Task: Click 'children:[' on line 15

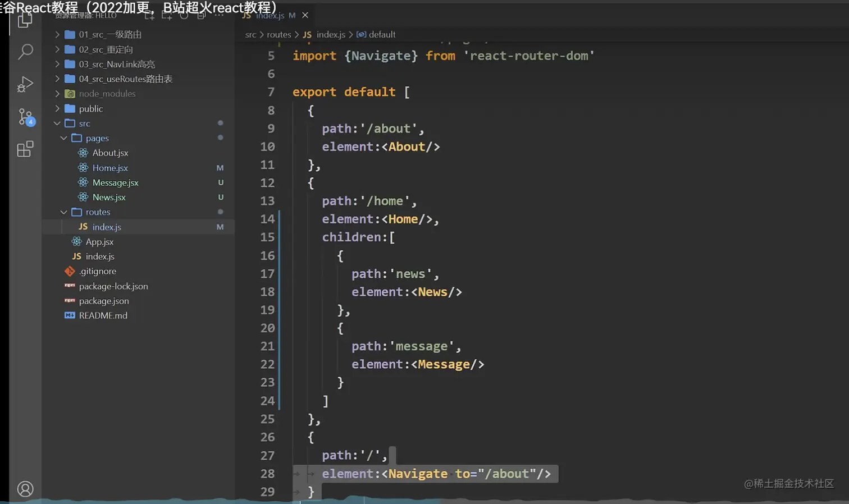Action: coord(358,237)
